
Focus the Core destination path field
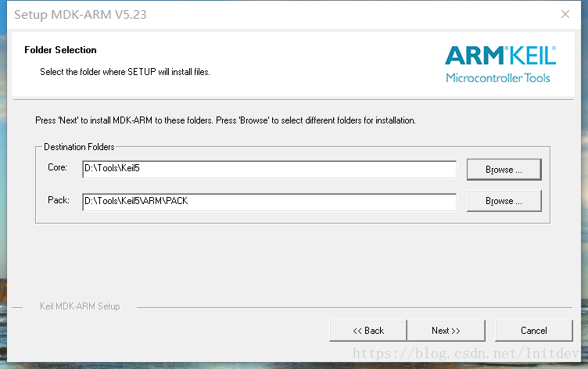(269, 169)
